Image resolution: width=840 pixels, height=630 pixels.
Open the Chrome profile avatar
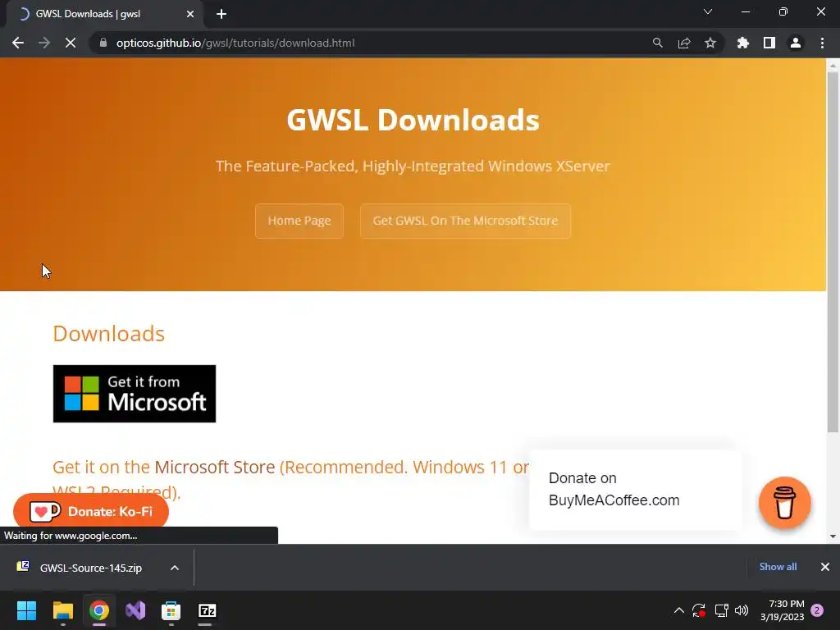coord(796,43)
